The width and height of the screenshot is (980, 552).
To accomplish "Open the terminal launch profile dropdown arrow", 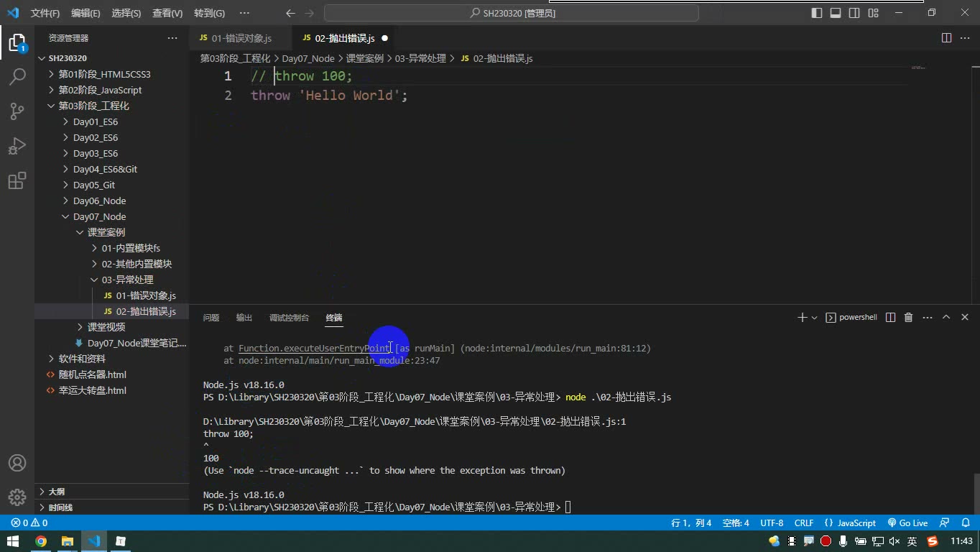I will [x=814, y=317].
